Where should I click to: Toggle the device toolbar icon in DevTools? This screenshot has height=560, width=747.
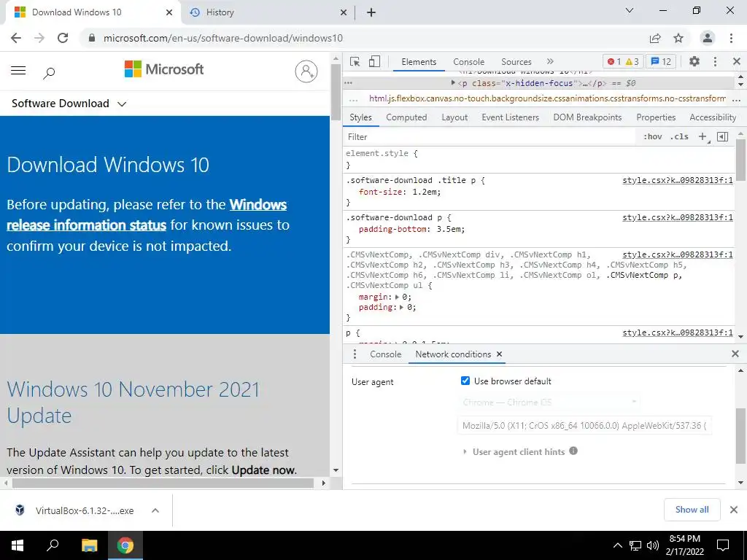[x=374, y=61]
